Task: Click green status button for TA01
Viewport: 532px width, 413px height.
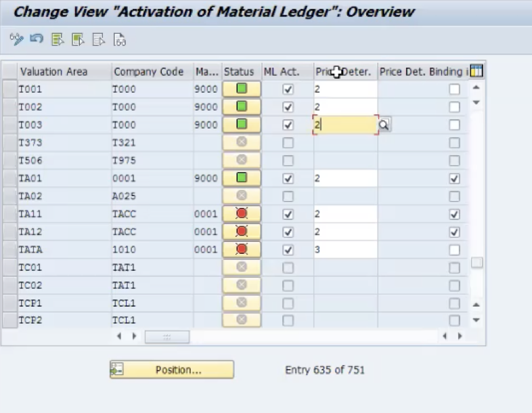Action: point(242,178)
